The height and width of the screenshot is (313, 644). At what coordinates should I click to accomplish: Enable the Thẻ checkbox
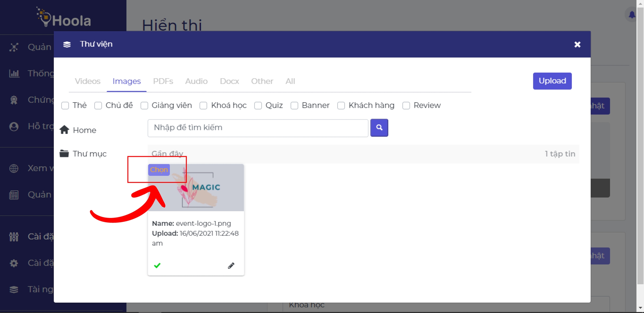pyautogui.click(x=65, y=106)
